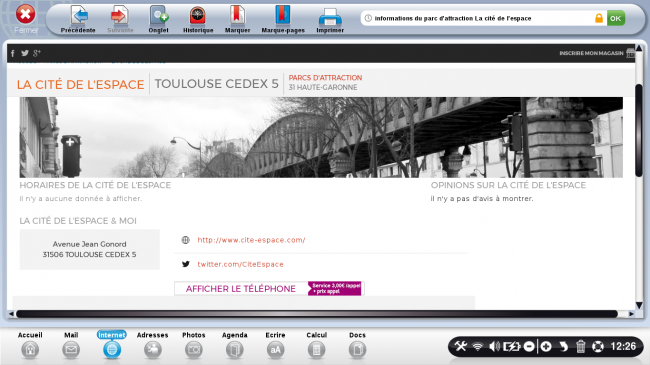Click the scroll down arrow
The image size is (650, 365).
pyautogui.click(x=639, y=305)
